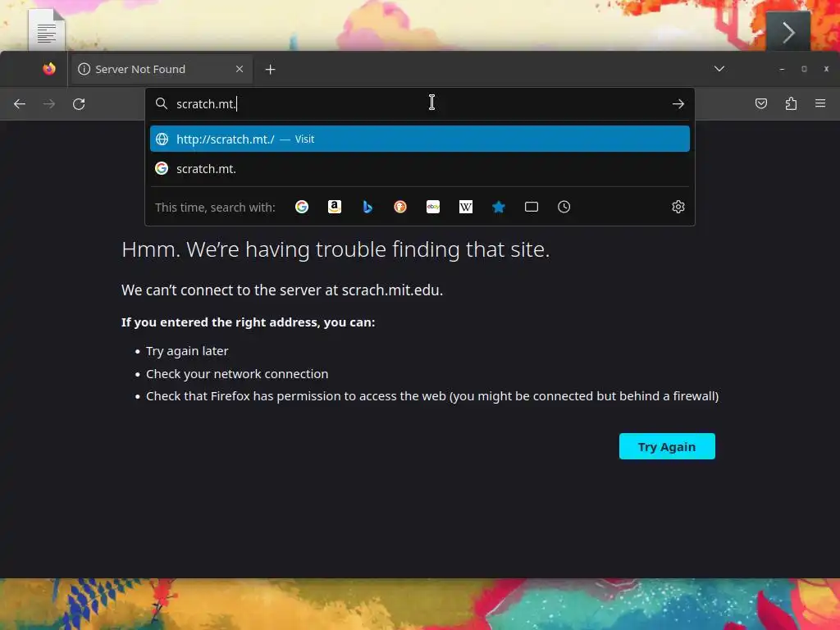
Task: Search with Bing one-off icon
Action: (x=367, y=207)
